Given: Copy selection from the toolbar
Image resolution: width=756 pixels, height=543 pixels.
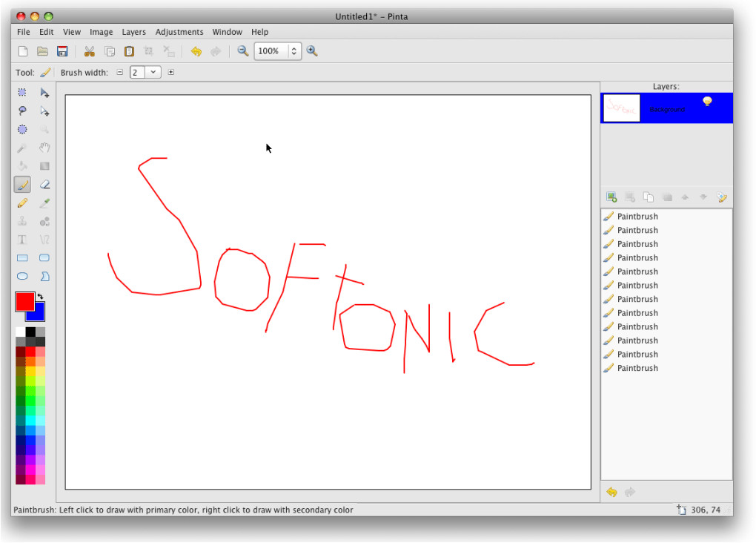Looking at the screenshot, I should pyautogui.click(x=110, y=51).
